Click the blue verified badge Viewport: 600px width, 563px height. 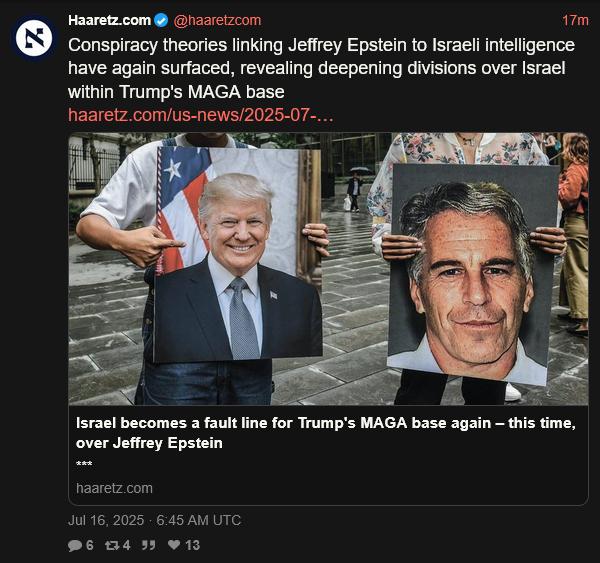(x=161, y=20)
